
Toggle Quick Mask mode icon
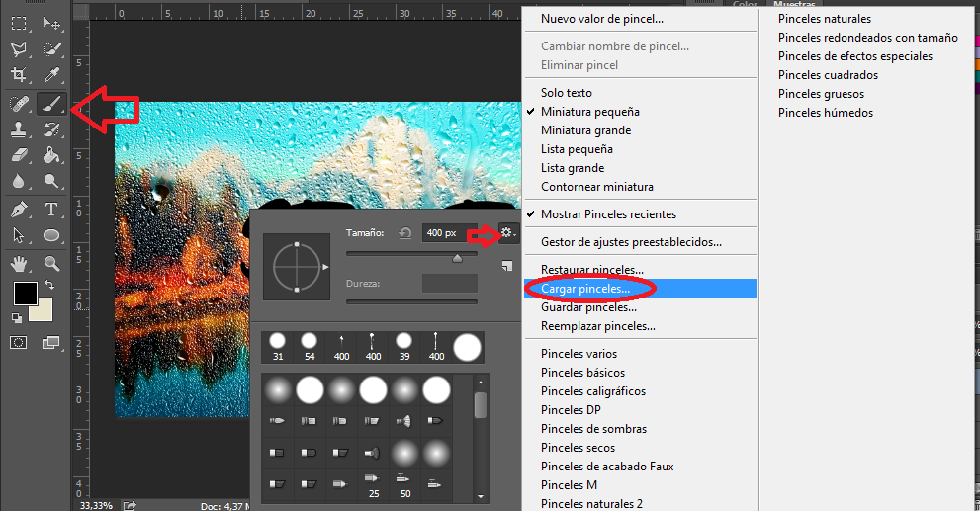(x=19, y=342)
